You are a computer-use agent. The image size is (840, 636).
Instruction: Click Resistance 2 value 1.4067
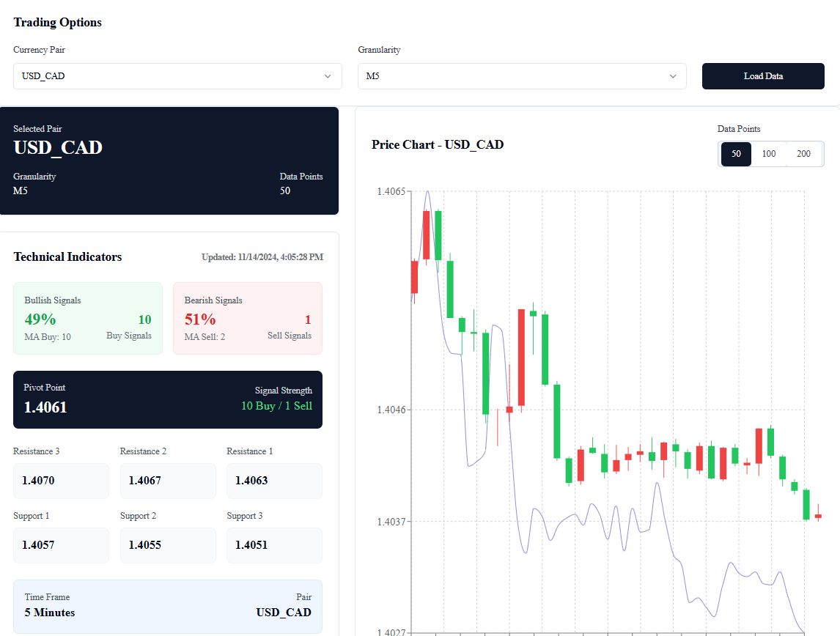click(x=168, y=481)
